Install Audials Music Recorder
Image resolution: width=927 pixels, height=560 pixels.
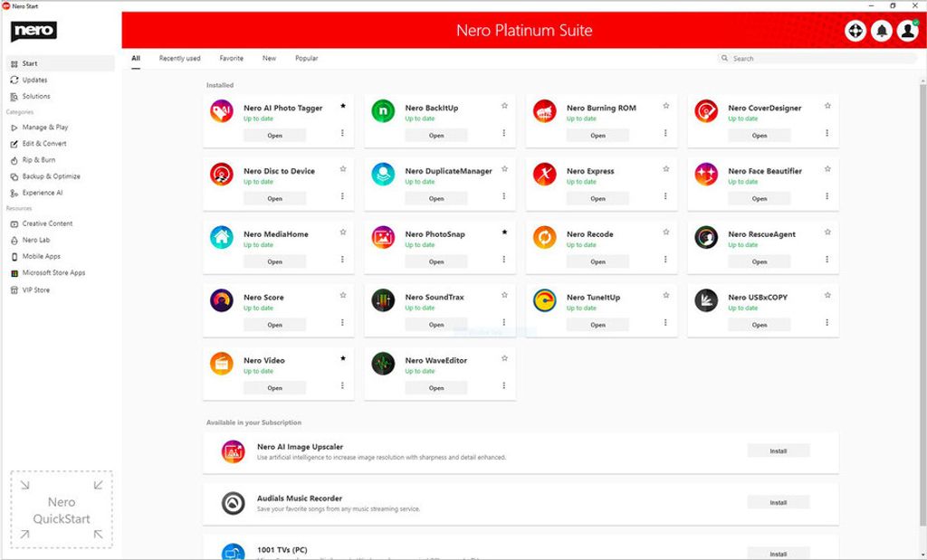click(x=778, y=503)
